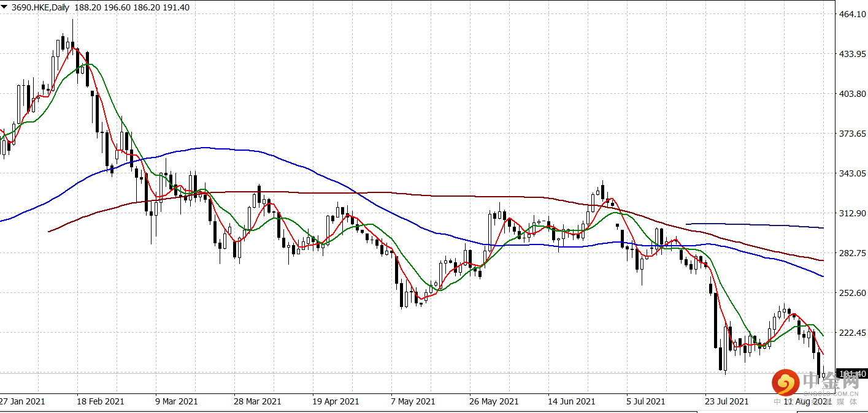Click the 252.60 price axis label

[852, 293]
